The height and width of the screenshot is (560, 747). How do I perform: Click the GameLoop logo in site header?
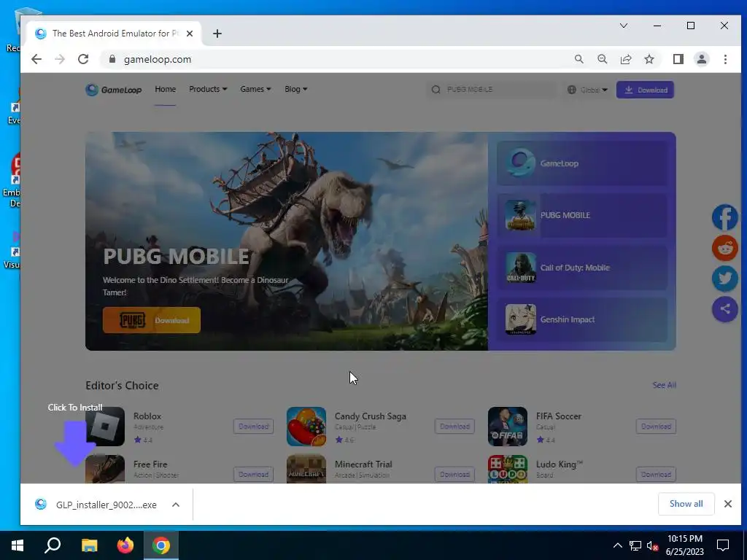point(113,90)
